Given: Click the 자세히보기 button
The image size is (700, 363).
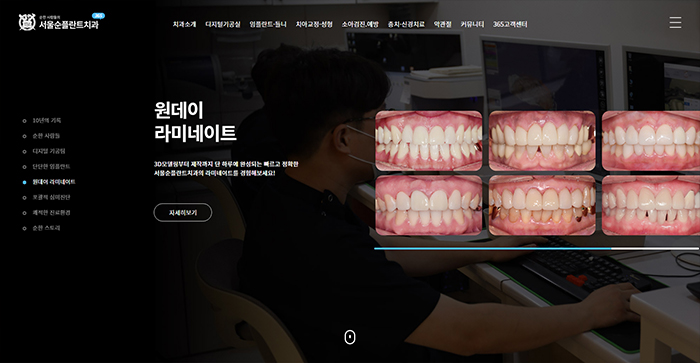Looking at the screenshot, I should pyautogui.click(x=183, y=213).
